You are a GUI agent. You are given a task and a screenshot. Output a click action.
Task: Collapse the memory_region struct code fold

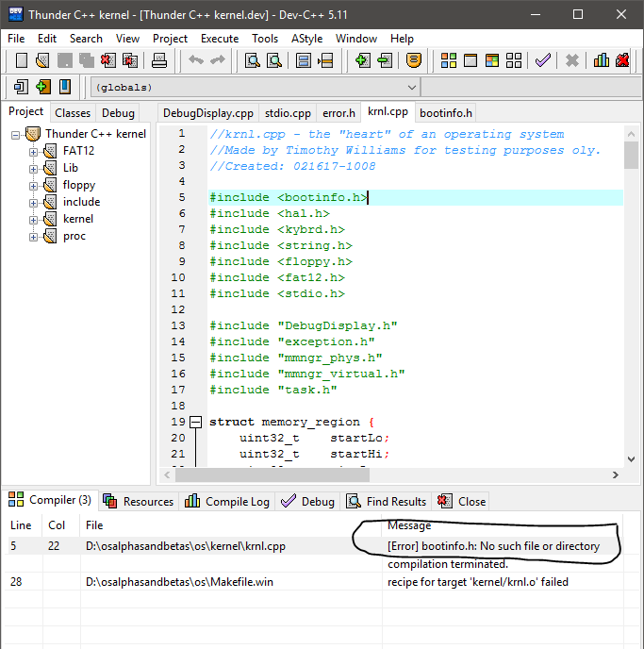pyautogui.click(x=195, y=423)
